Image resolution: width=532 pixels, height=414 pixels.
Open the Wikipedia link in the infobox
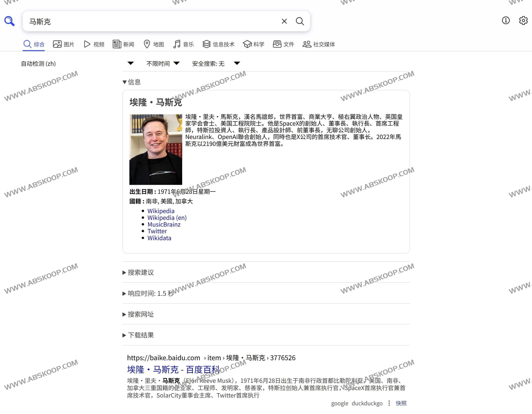click(x=161, y=211)
